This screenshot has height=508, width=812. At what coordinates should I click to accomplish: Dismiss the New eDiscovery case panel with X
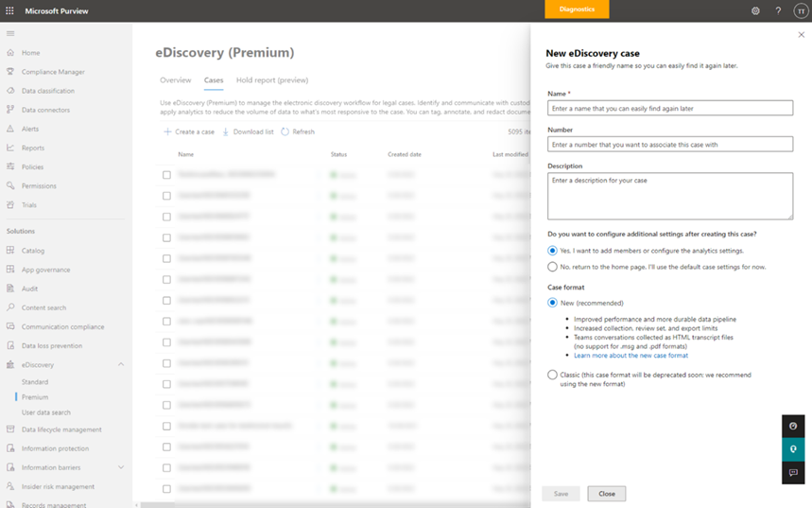tap(801, 35)
